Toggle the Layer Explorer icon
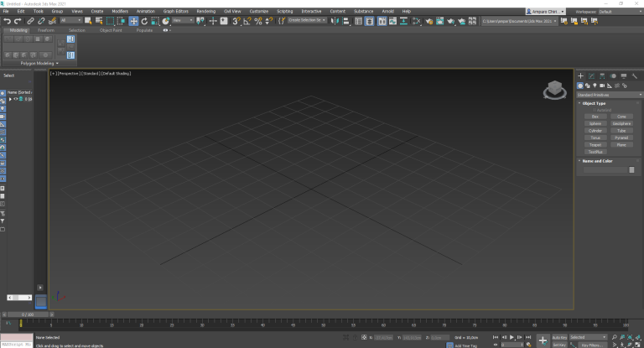The image size is (644, 348). point(370,21)
